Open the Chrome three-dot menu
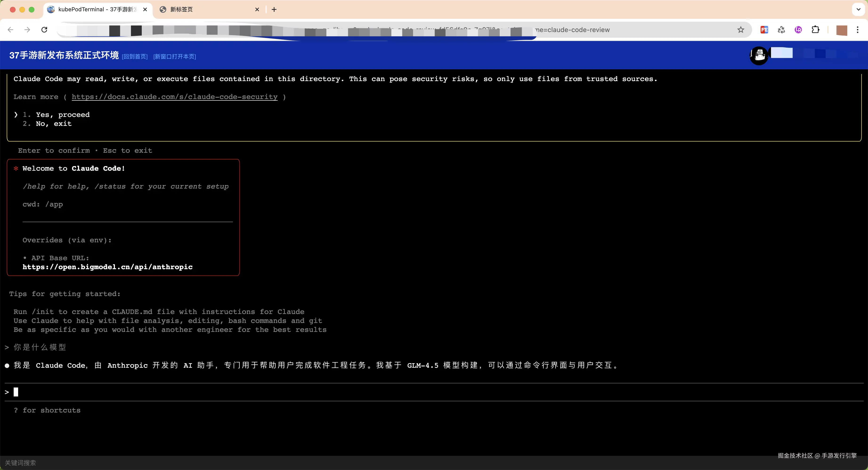Viewport: 868px width, 470px height. [x=858, y=30]
